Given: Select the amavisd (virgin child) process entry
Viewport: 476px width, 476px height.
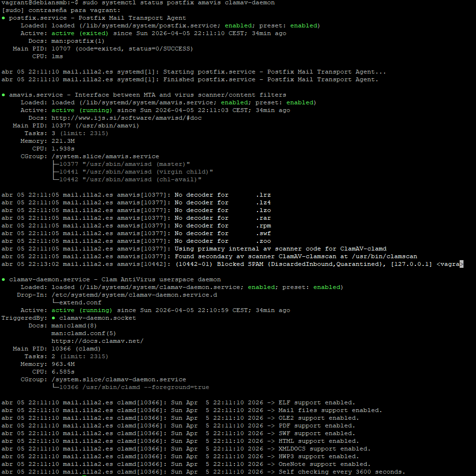Looking at the screenshot, I should click(x=136, y=172).
